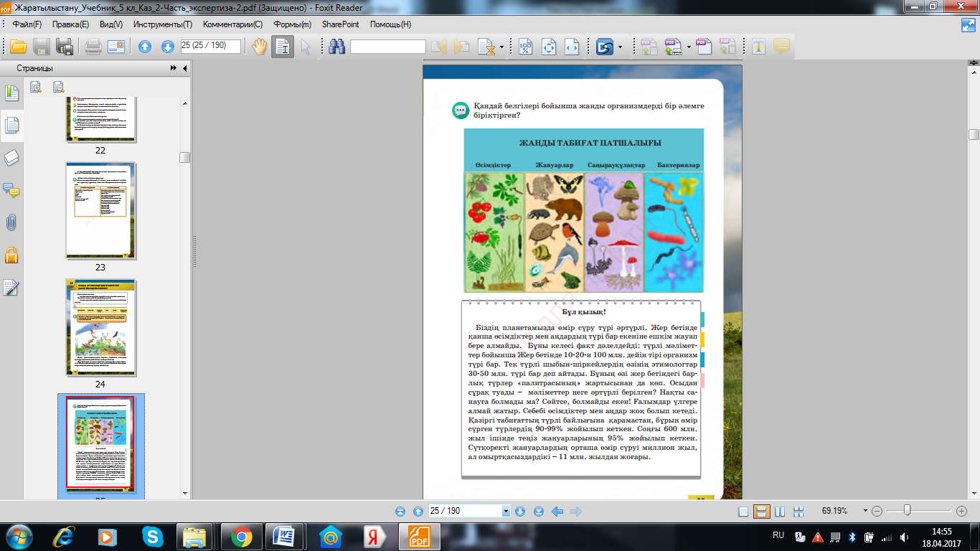The image size is (980, 551).
Task: Click the blue DocuSign icon in the toolbar
Action: (x=605, y=47)
